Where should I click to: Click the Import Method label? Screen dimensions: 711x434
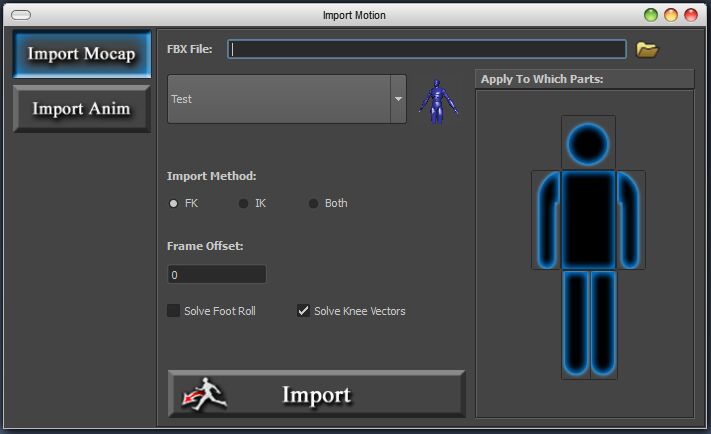(x=211, y=176)
